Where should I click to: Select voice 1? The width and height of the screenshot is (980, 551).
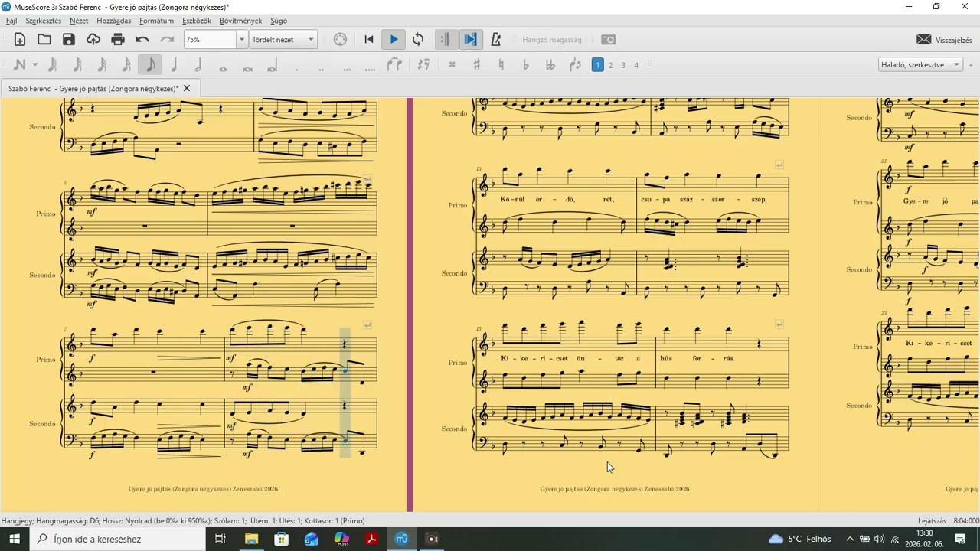[x=597, y=65]
